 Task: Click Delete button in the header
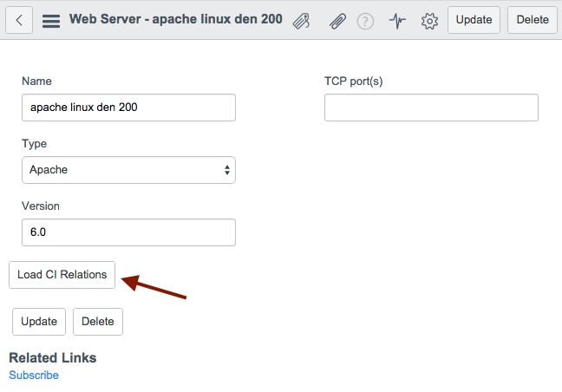(x=533, y=20)
